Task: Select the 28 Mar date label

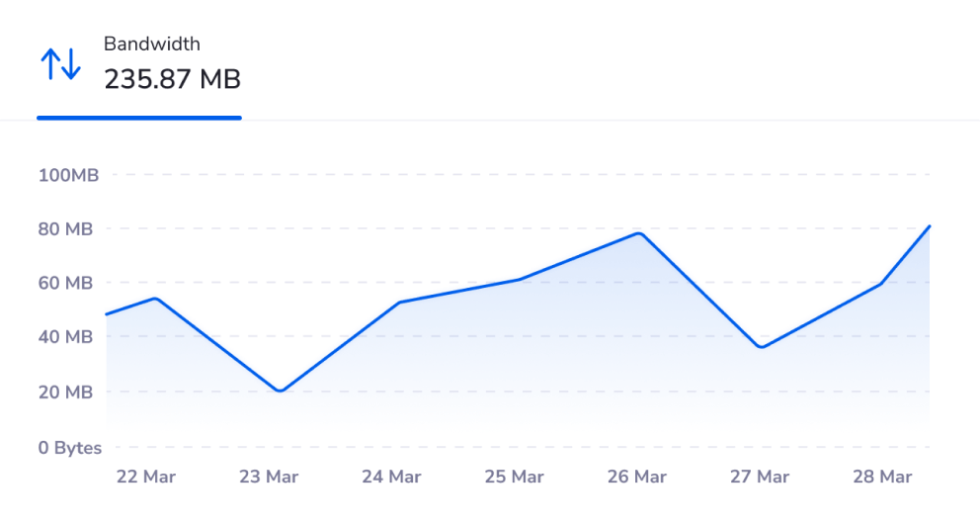Action: pos(882,477)
